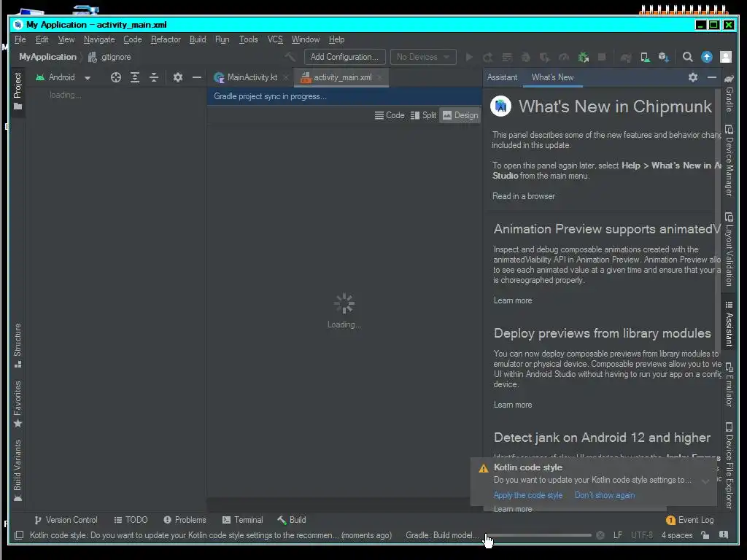Switch editor to Code view
747x560 pixels.
(390, 115)
